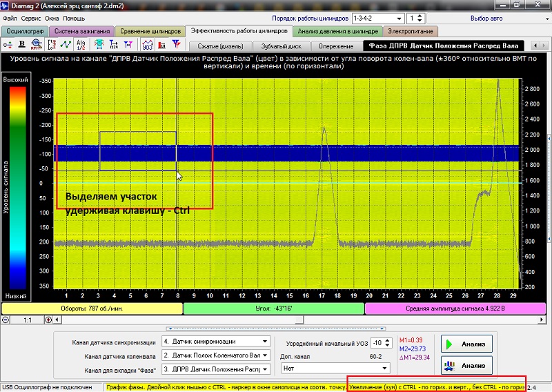The height and width of the screenshot is (392, 552).
Task: Click the 903 graph toolbar icon
Action: coord(148,44)
